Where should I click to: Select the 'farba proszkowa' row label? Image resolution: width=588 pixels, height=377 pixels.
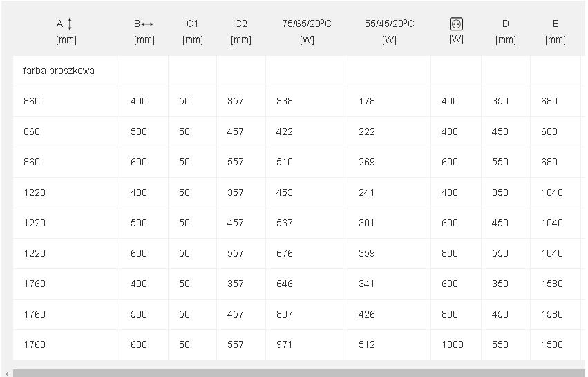coord(59,71)
